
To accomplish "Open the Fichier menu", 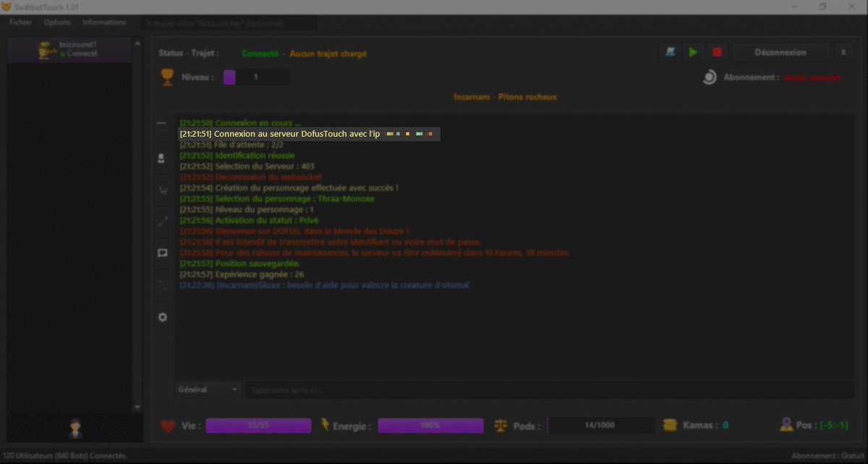I will pyautogui.click(x=20, y=22).
